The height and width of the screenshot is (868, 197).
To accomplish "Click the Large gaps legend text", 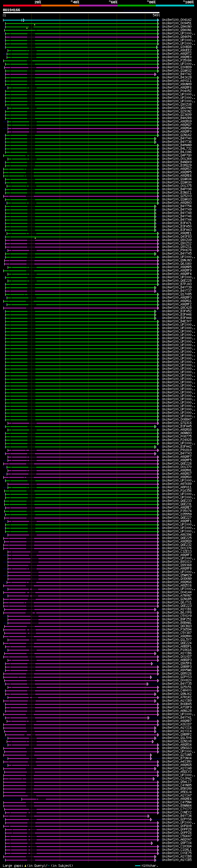I will click(38, 866).
